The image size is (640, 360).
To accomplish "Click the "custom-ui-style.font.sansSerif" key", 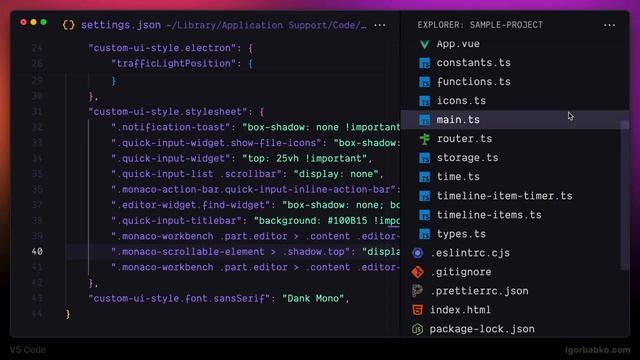I will pyautogui.click(x=180, y=298).
